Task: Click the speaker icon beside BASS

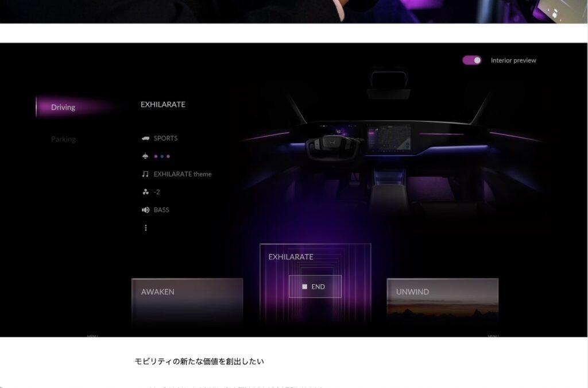Action: pos(145,210)
